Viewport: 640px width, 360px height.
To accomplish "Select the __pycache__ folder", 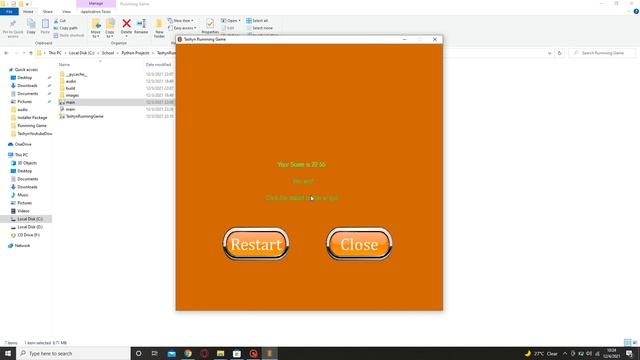I will click(x=77, y=74).
